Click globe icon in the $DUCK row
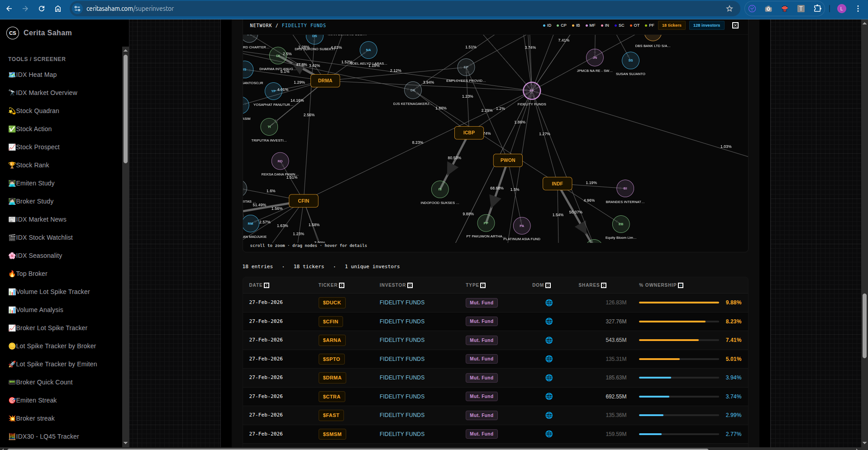This screenshot has height=450, width=868. pyautogui.click(x=549, y=303)
